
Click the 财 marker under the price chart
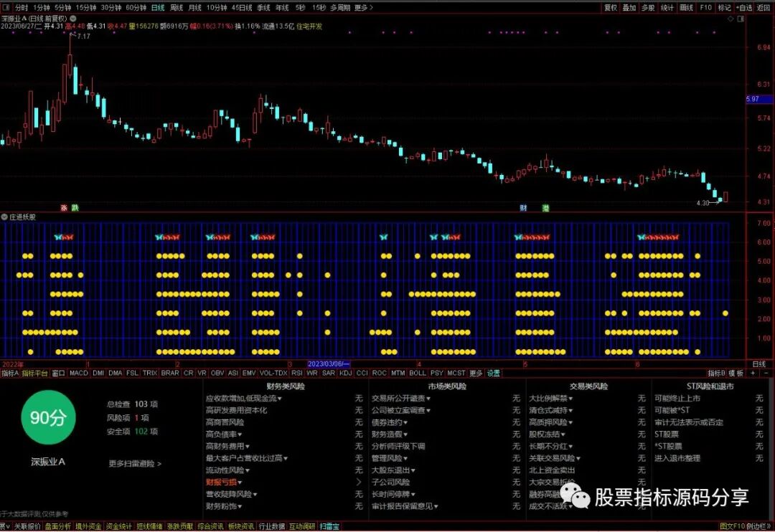[523, 208]
